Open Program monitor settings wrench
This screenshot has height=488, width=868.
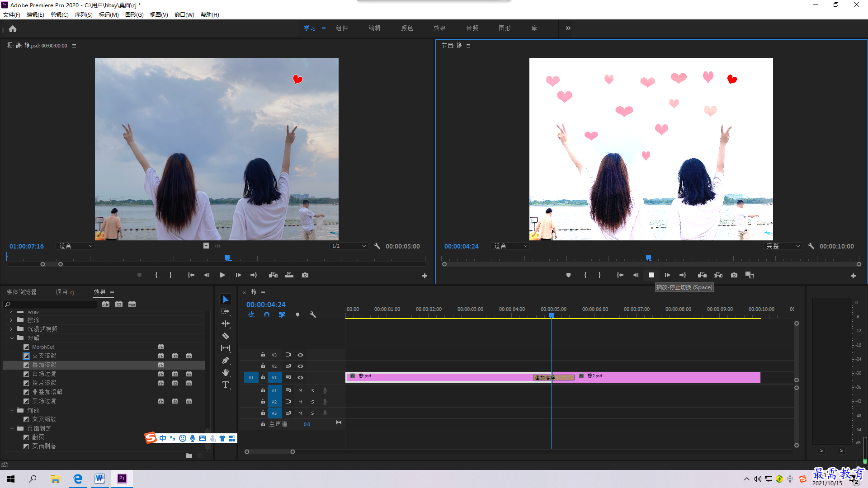click(x=811, y=246)
